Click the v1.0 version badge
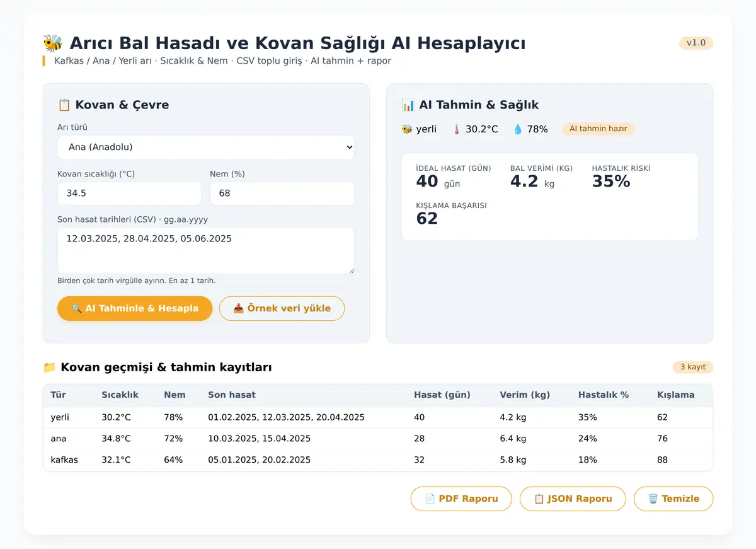The height and width of the screenshot is (549, 756). [696, 43]
